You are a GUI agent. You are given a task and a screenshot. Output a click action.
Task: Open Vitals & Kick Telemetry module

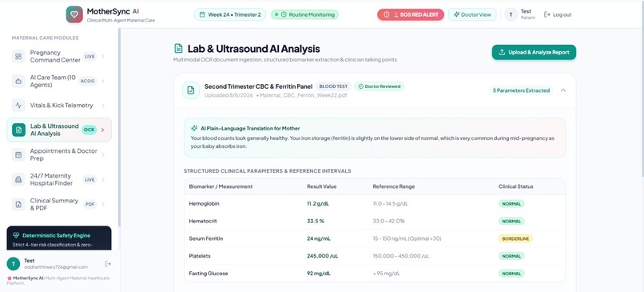click(59, 106)
